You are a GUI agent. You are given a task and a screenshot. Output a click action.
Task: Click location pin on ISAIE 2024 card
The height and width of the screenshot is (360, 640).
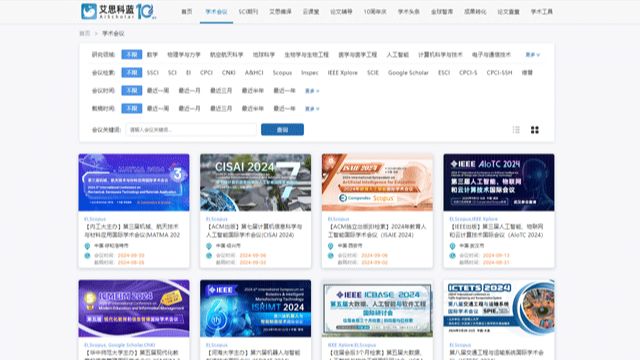[331, 246]
